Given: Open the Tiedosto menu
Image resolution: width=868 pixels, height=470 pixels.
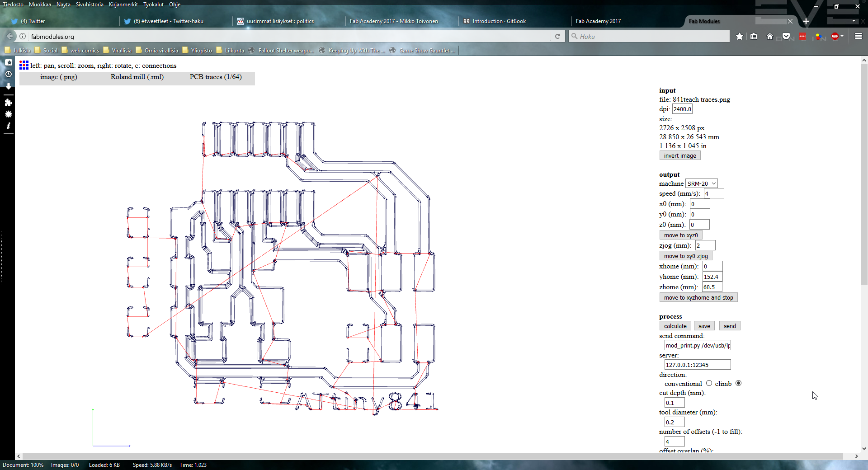Looking at the screenshot, I should [x=13, y=5].
